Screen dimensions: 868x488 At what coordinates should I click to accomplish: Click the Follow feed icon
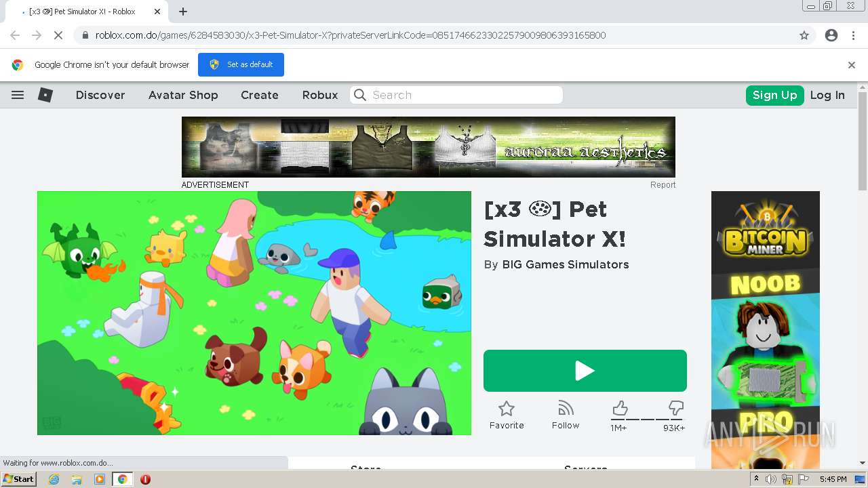[x=566, y=408]
